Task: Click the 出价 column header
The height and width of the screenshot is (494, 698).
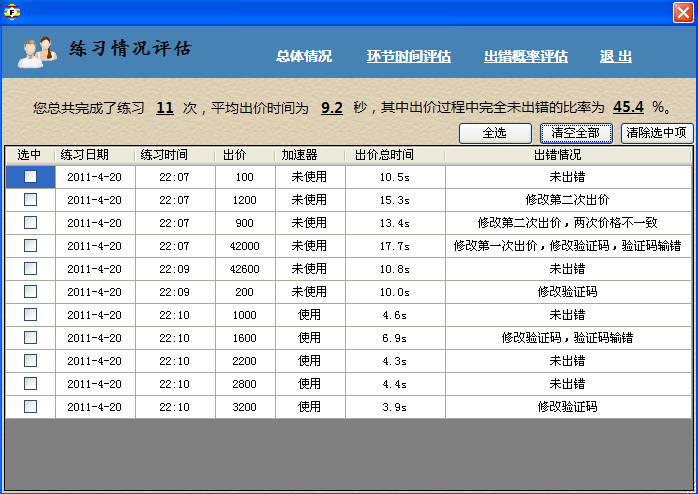Action: 245,155
